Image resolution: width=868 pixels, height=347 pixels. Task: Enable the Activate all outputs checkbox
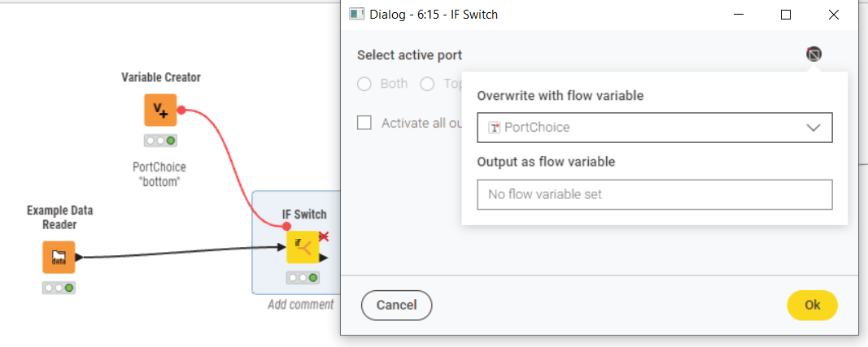click(x=364, y=123)
